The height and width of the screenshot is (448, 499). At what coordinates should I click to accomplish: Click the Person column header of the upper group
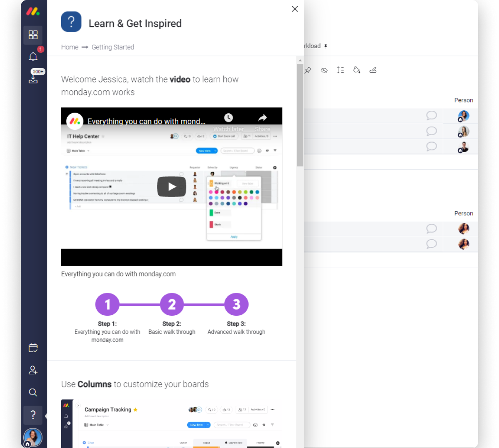(x=464, y=100)
